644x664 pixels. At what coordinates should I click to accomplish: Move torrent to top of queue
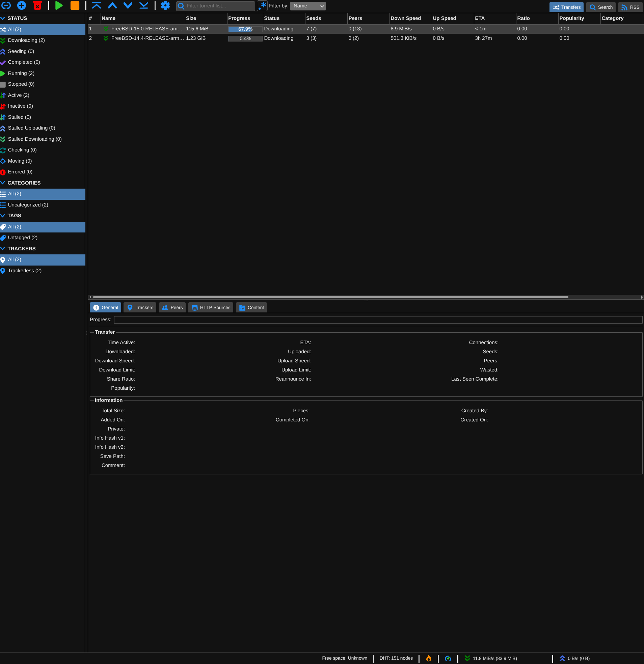(x=97, y=5)
